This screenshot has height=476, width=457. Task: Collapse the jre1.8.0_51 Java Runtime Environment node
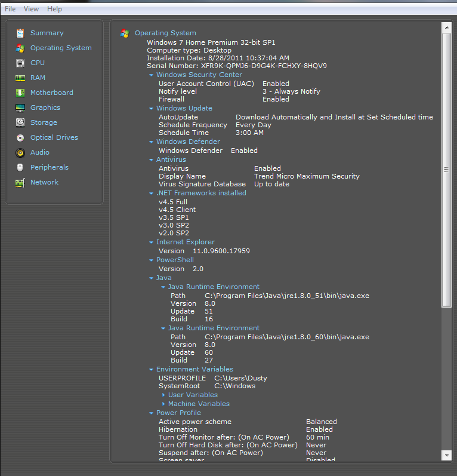(x=163, y=287)
